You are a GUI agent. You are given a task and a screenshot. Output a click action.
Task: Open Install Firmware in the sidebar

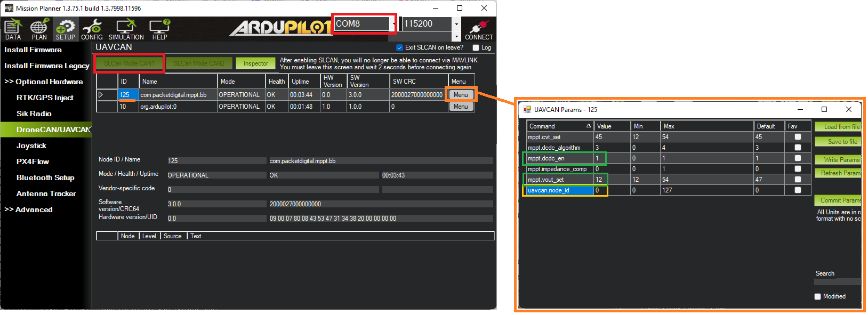(x=33, y=50)
